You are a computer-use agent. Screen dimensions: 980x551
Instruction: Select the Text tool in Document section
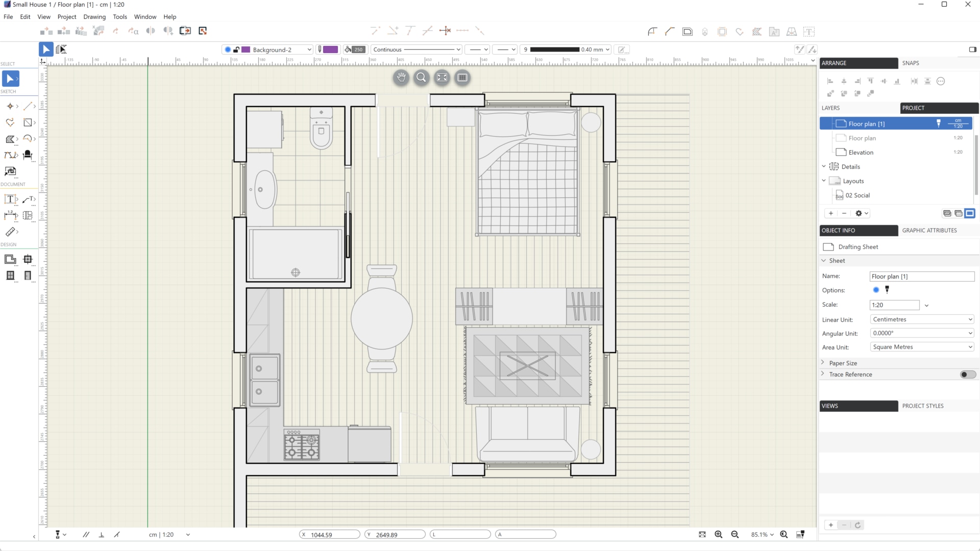point(10,199)
